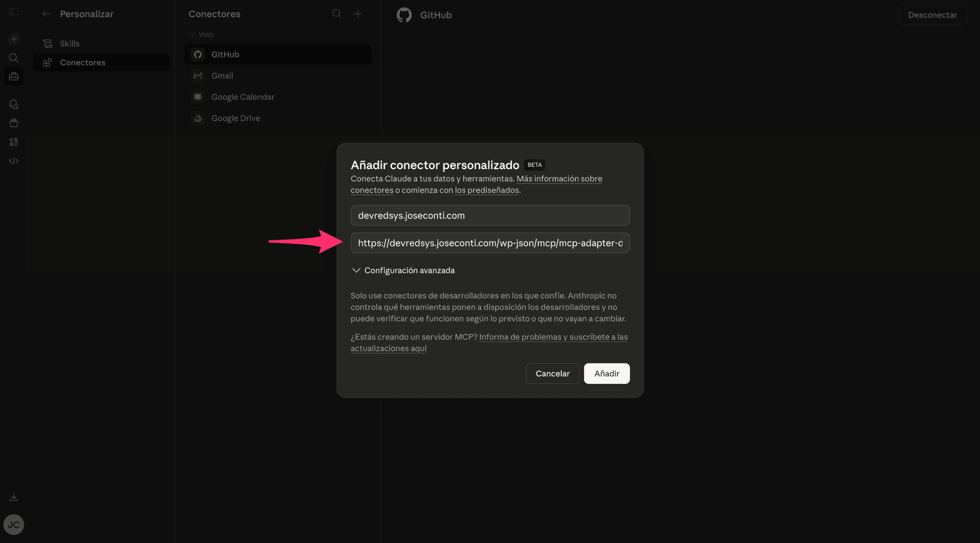Open Más información sobre conectores link

(559, 178)
